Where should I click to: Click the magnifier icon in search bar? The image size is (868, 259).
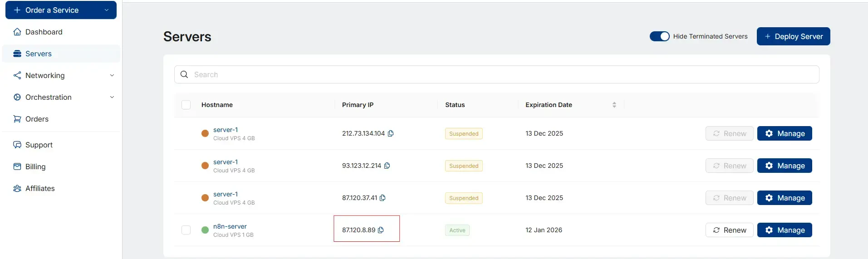pyautogui.click(x=184, y=74)
